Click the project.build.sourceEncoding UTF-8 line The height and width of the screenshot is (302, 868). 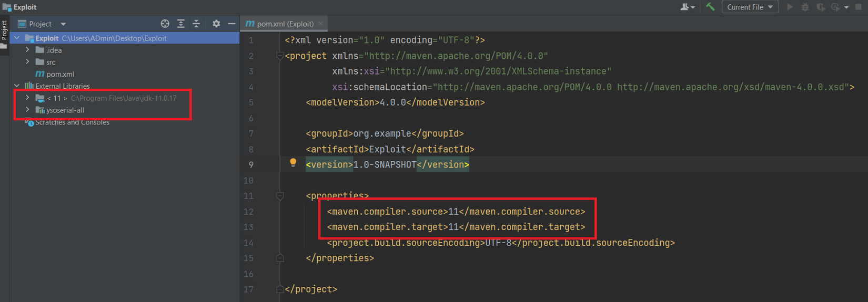click(x=501, y=243)
